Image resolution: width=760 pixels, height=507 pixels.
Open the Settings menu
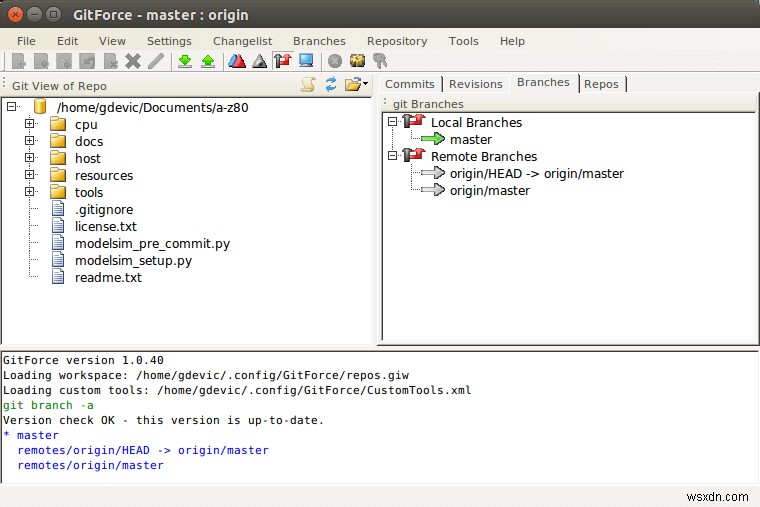(169, 41)
